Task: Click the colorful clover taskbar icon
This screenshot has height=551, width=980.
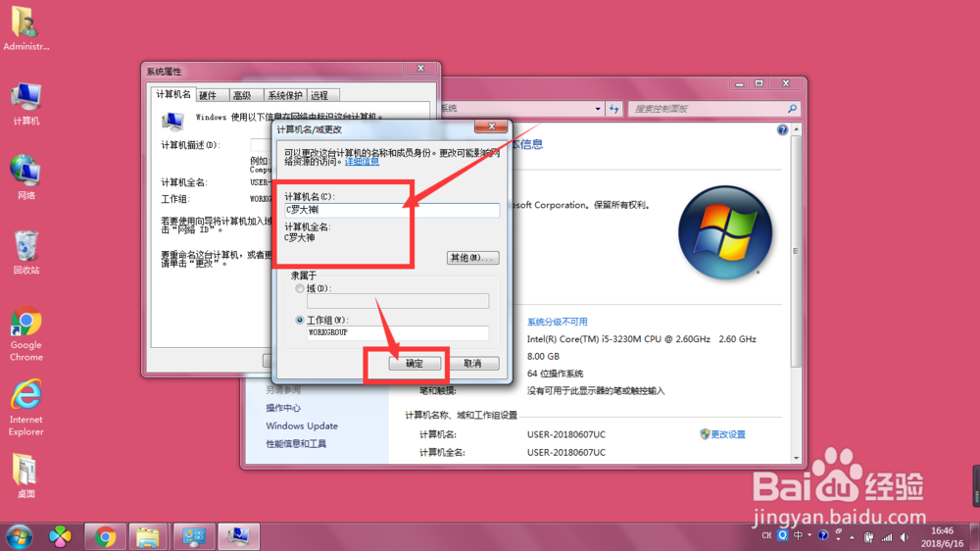Action: pyautogui.click(x=60, y=537)
